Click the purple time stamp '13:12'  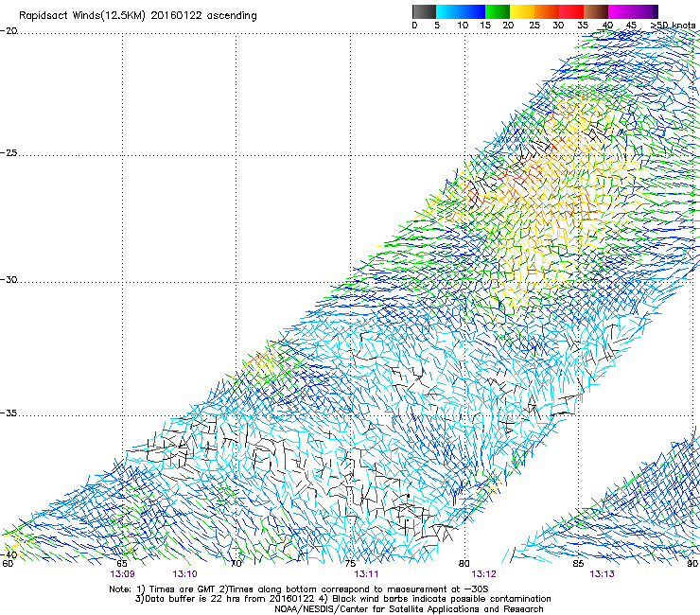click(484, 574)
